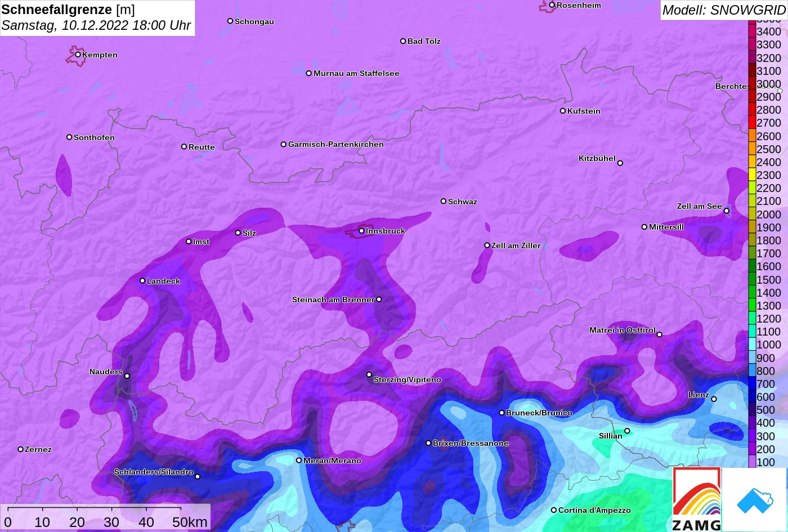Click the 50km scale bar label

pyautogui.click(x=190, y=522)
